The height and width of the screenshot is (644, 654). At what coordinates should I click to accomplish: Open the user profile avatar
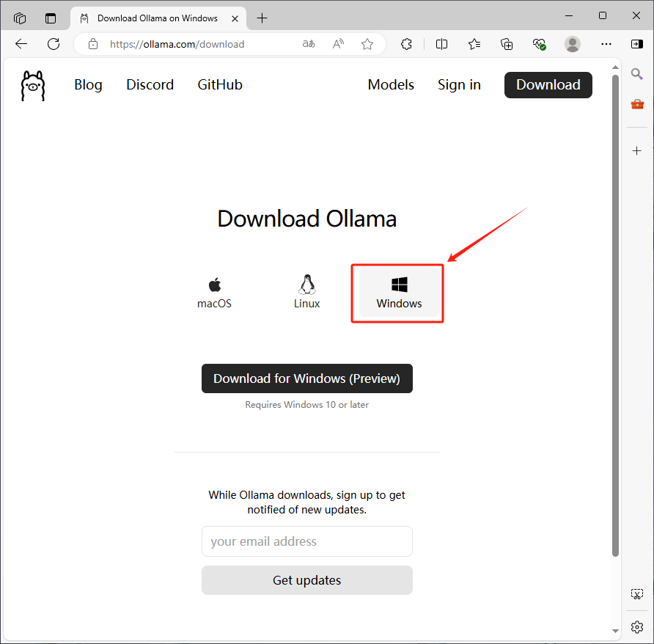pos(572,44)
